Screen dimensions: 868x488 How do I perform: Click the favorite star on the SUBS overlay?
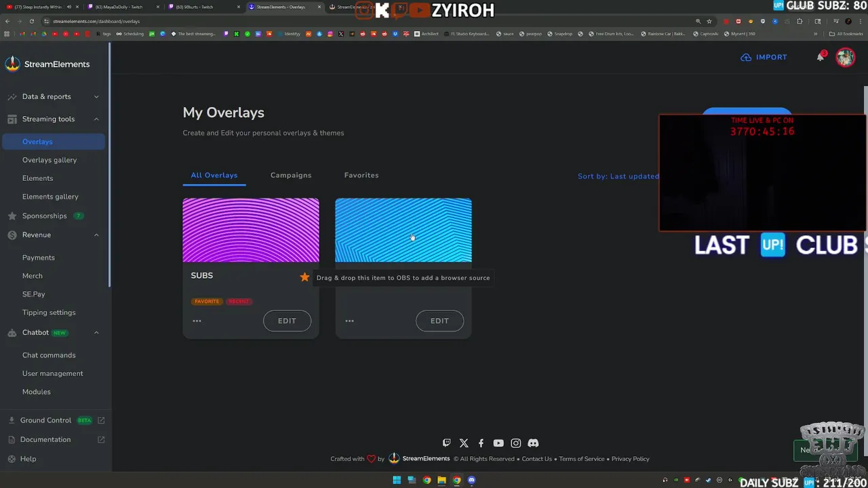point(304,277)
